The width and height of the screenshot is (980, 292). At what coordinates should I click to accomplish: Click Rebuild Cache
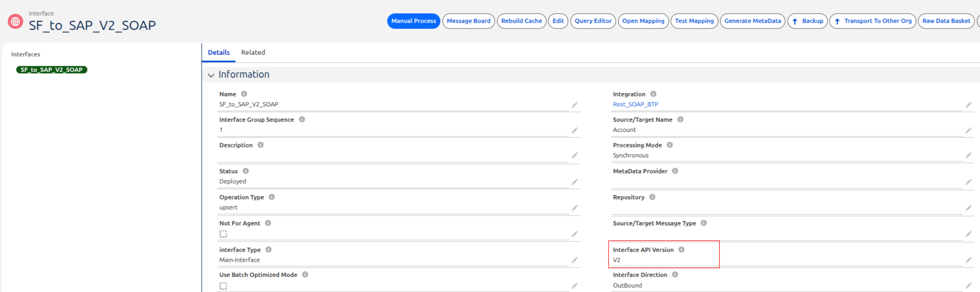[521, 21]
